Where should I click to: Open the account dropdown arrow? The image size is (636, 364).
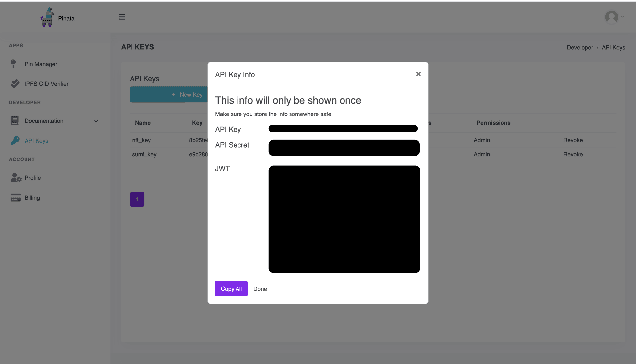click(x=623, y=16)
